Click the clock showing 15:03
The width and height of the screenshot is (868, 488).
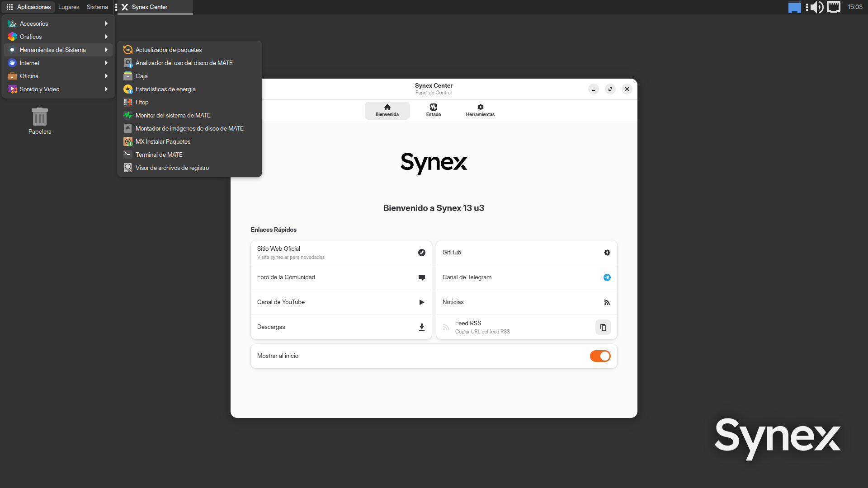[x=856, y=7]
